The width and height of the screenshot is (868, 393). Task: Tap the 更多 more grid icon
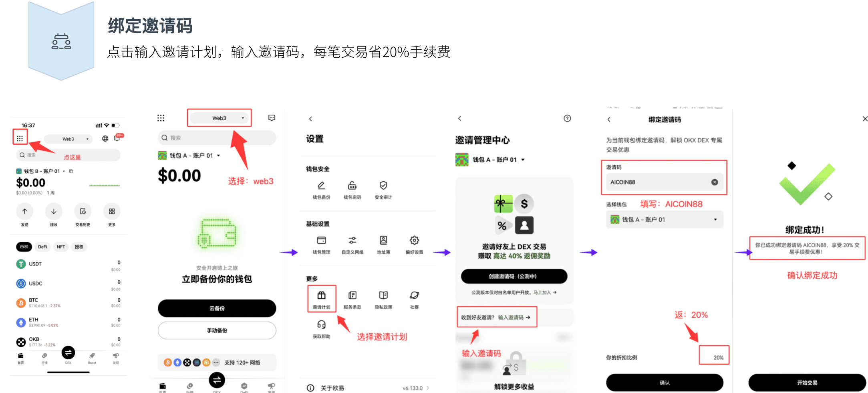click(112, 211)
